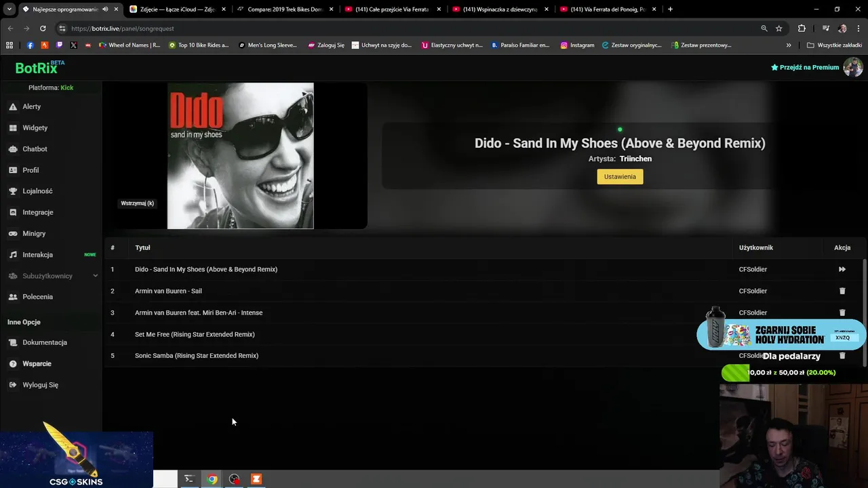This screenshot has height=488, width=868.
Task: Open Chatbot in the sidebar
Action: click(x=35, y=149)
